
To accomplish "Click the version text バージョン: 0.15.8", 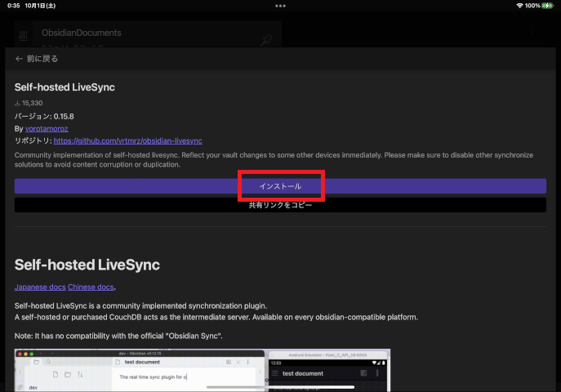I will (44, 117).
